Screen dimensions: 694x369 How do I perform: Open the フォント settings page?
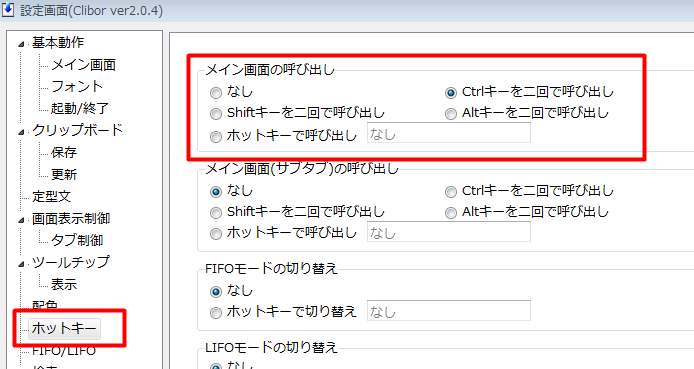(77, 86)
